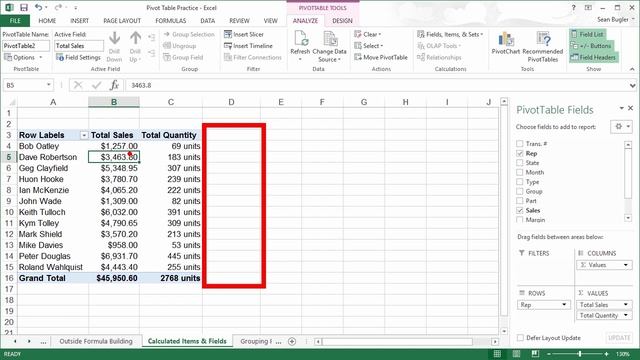Viewport: 640px width, 360px height.
Task: Open the Clear dropdown
Action: click(x=367, y=34)
